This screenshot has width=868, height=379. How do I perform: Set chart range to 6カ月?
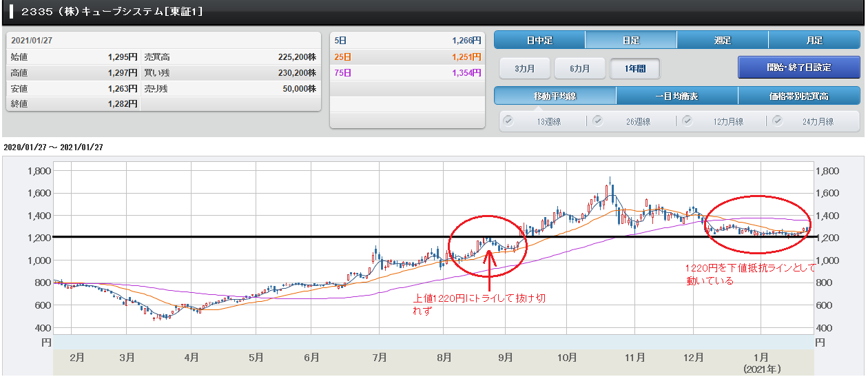click(x=579, y=68)
